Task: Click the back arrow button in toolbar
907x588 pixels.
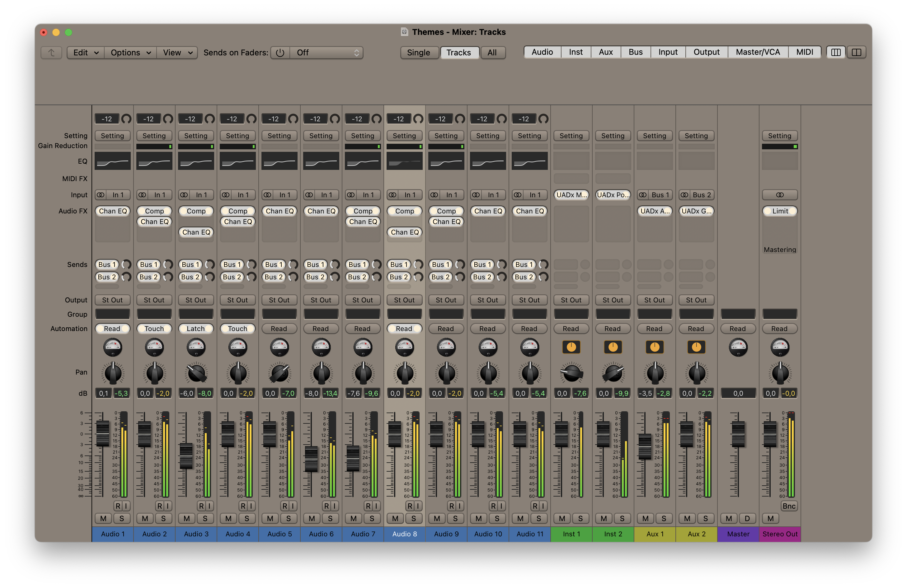Action: (x=51, y=53)
